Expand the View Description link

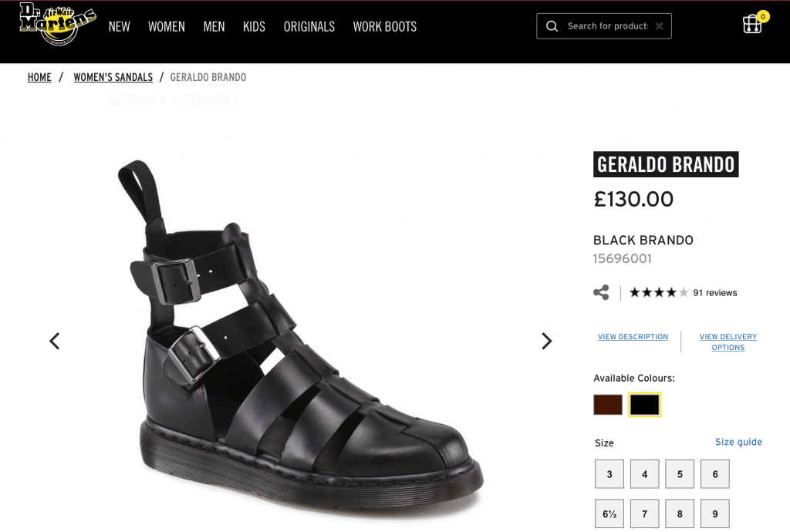point(633,337)
